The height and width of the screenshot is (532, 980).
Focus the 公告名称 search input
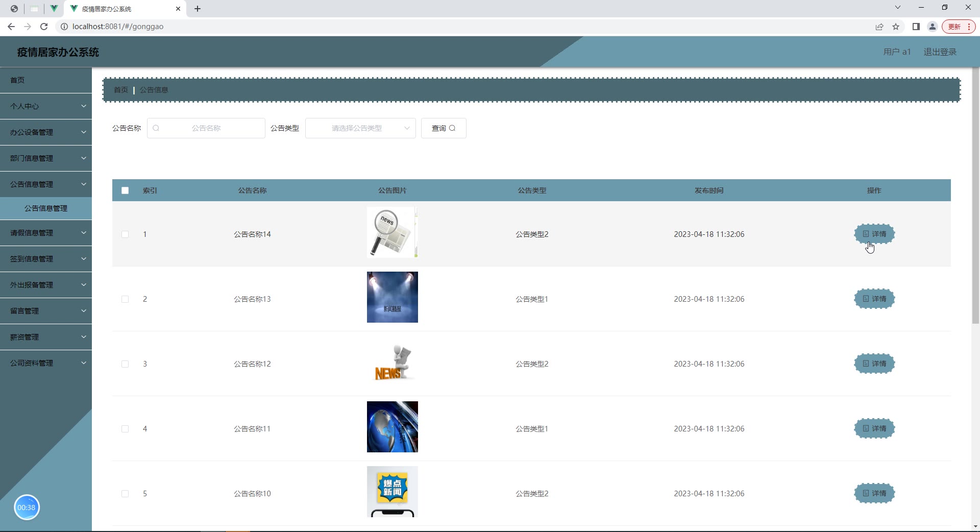pyautogui.click(x=206, y=128)
